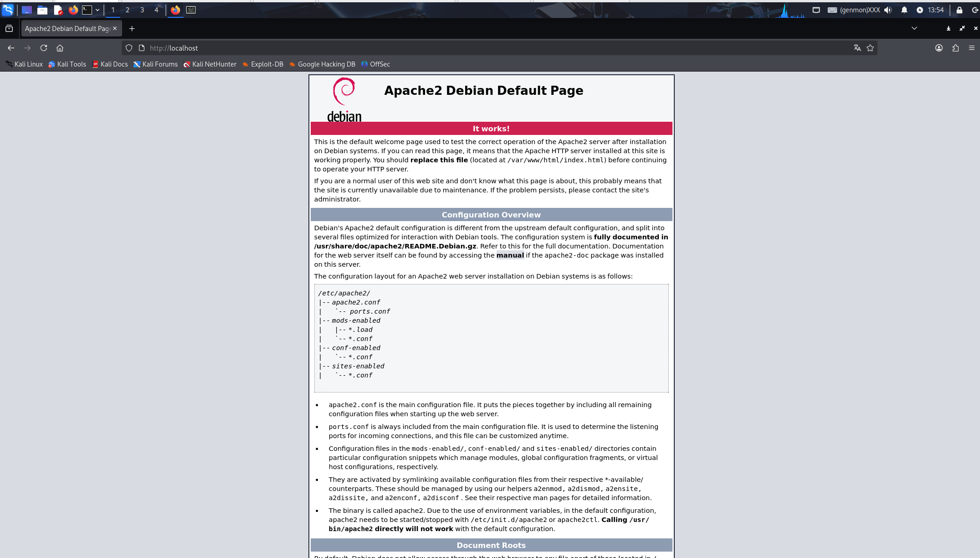Viewport: 980px width, 558px height.
Task: Bookmark this page with the star icon
Action: pyautogui.click(x=870, y=48)
